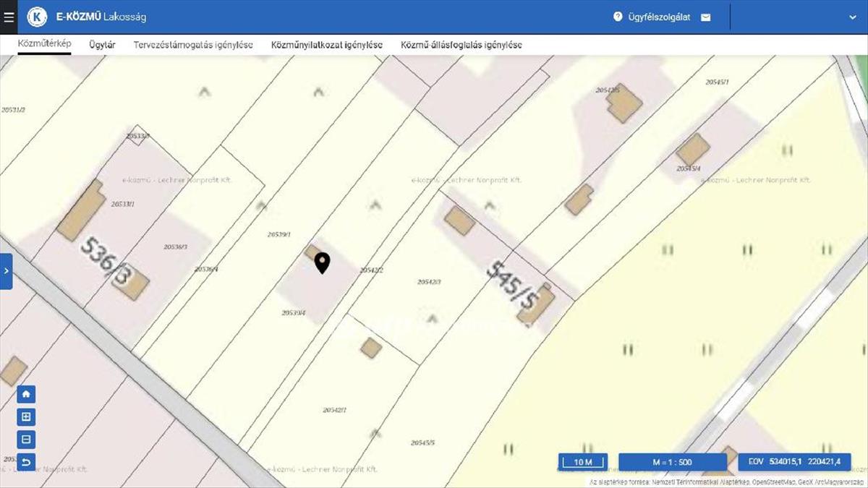The height and width of the screenshot is (488, 868).
Task: Go to Közmű-állásfoglalás igénylése tab
Action: (461, 45)
